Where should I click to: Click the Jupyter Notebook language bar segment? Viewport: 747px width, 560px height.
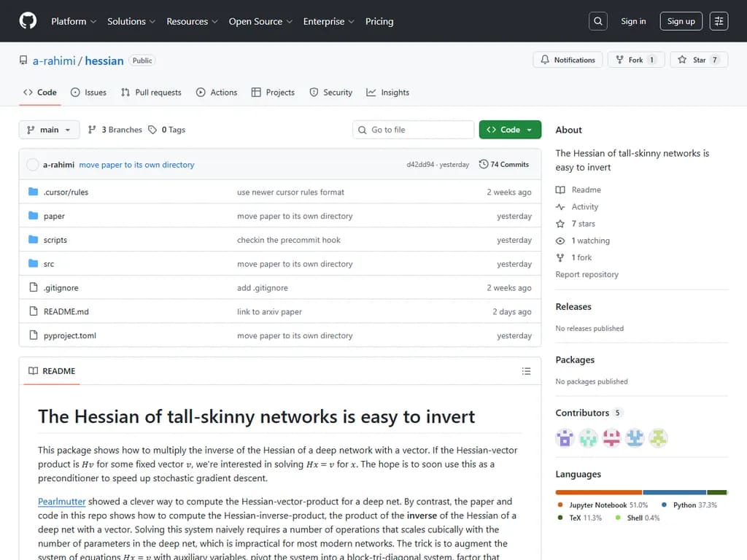click(598, 492)
